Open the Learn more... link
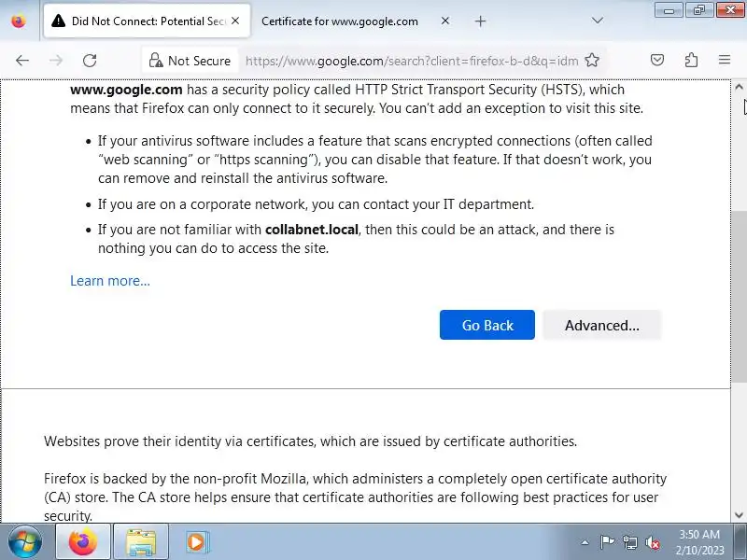747x560 pixels. [x=110, y=281]
